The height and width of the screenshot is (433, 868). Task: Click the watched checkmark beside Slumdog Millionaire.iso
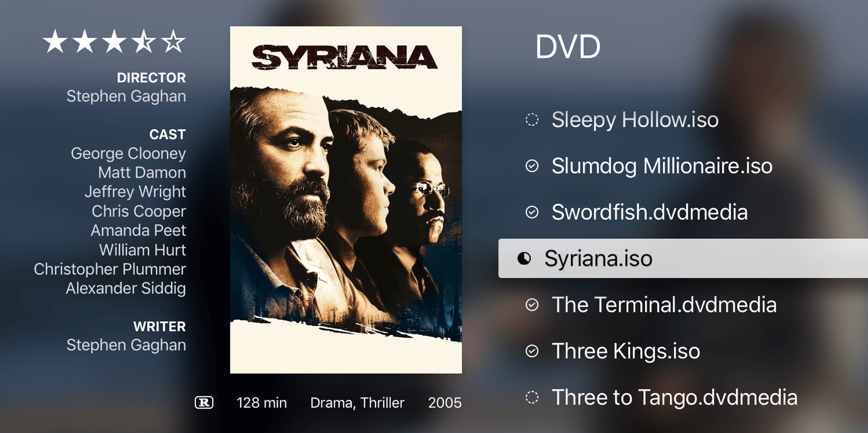click(532, 166)
